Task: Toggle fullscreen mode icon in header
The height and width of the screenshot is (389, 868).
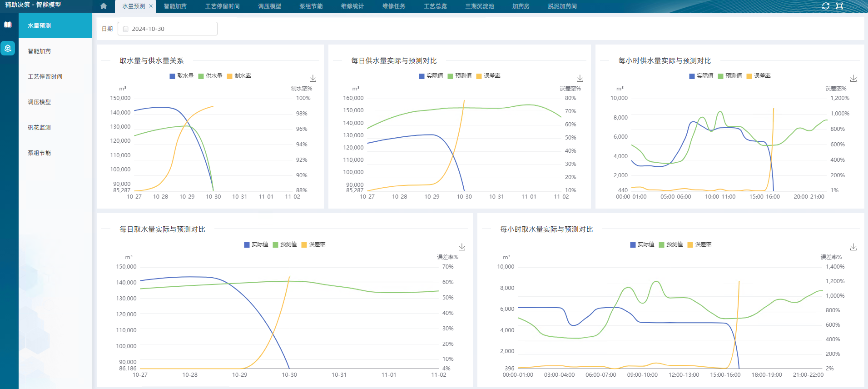Action: pos(839,6)
